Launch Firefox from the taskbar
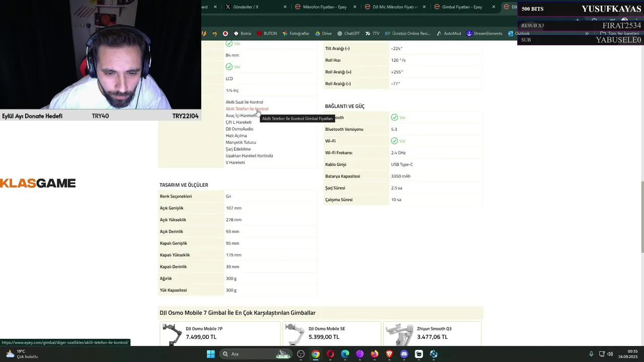Image resolution: width=644 pixels, height=362 pixels. pos(374,354)
